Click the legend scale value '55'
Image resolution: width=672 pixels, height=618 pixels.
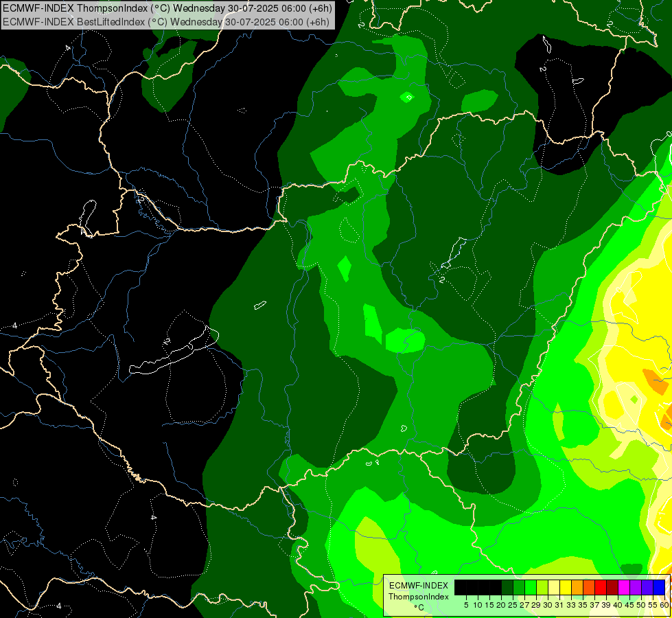click(653, 605)
